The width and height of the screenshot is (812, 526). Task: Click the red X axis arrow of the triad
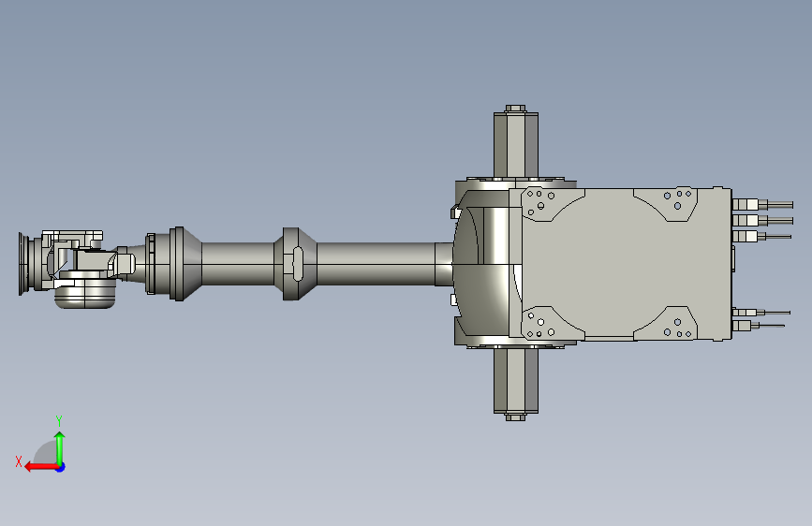point(41,467)
